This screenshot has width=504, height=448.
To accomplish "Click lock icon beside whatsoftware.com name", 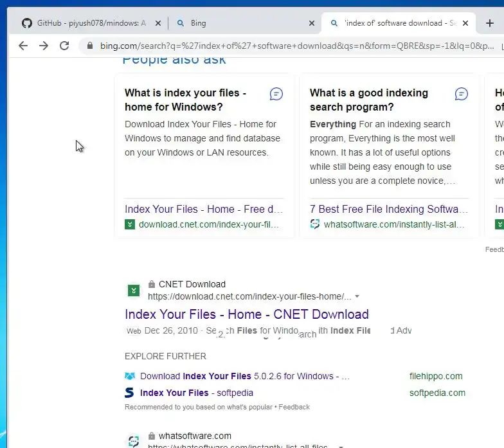I will [x=152, y=436].
